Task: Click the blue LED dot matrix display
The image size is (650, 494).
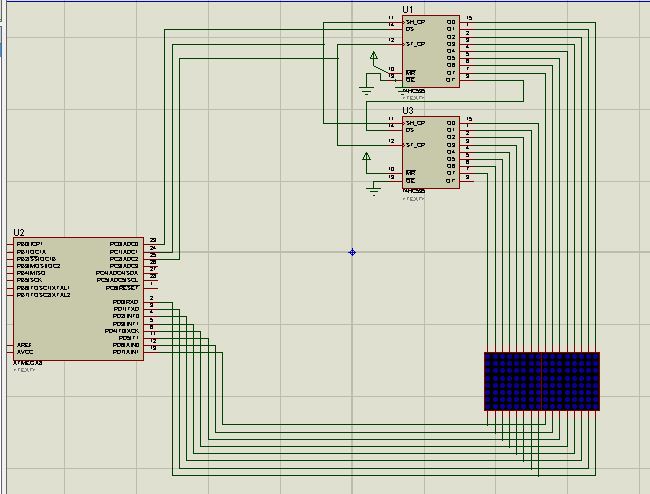Action: point(542,381)
